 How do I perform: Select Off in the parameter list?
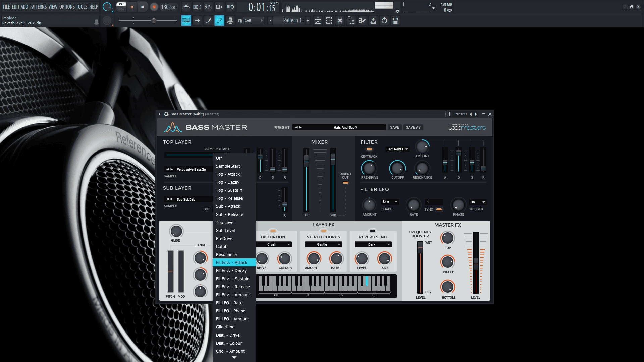point(234,158)
